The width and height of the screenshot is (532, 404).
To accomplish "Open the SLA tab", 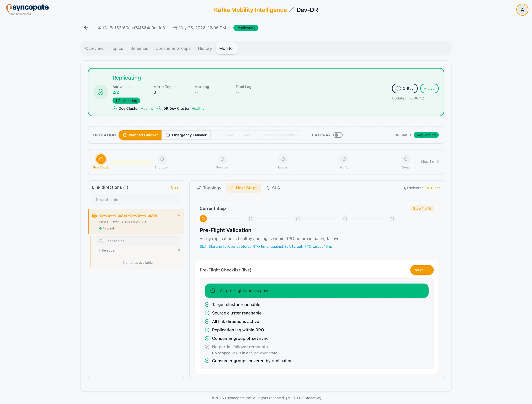I will [273, 188].
